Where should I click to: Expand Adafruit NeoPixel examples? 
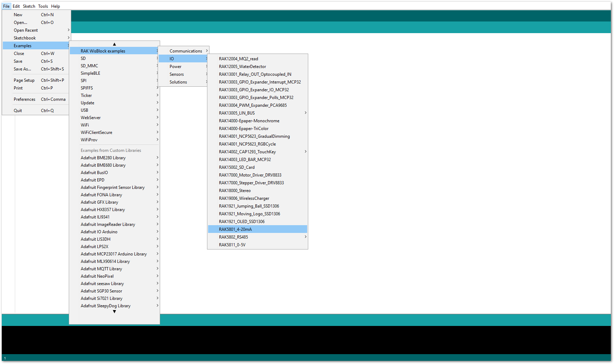114,276
